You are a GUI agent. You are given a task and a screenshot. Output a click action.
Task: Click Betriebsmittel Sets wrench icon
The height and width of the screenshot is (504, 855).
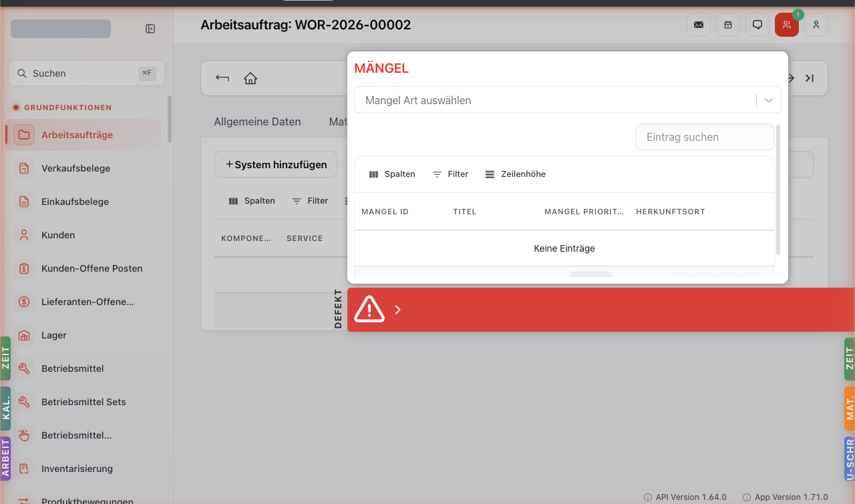point(25,402)
